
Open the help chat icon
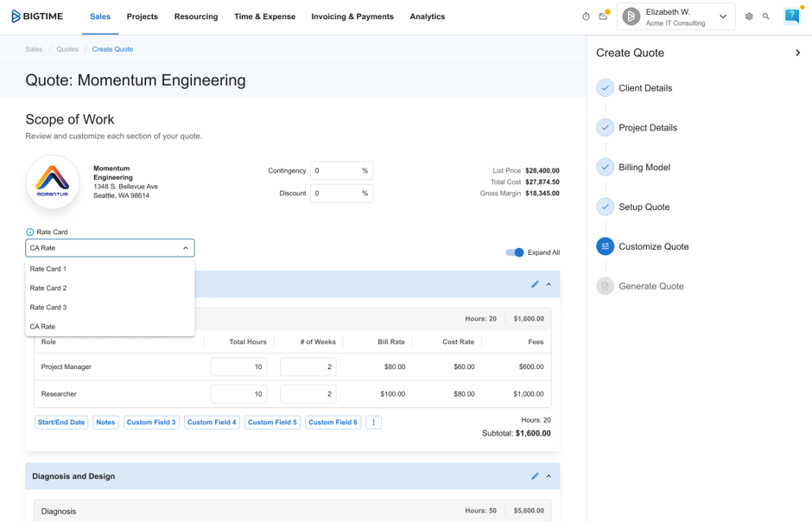[791, 16]
